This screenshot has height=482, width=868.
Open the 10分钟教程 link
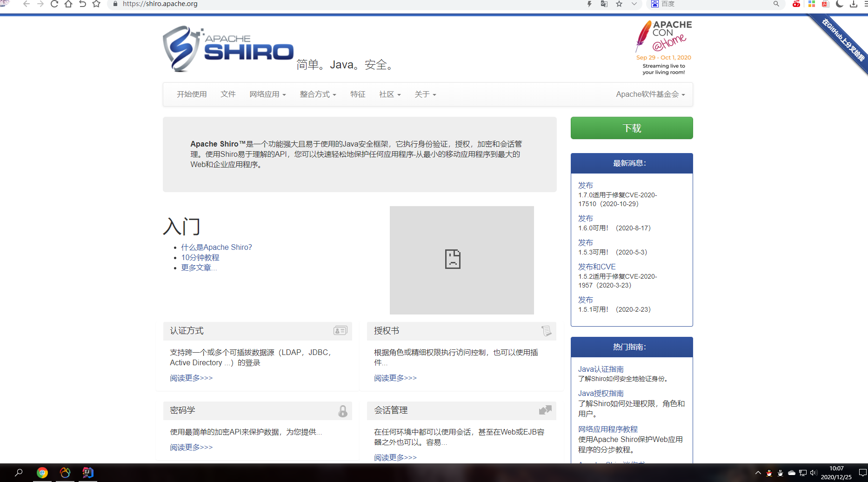pos(200,257)
